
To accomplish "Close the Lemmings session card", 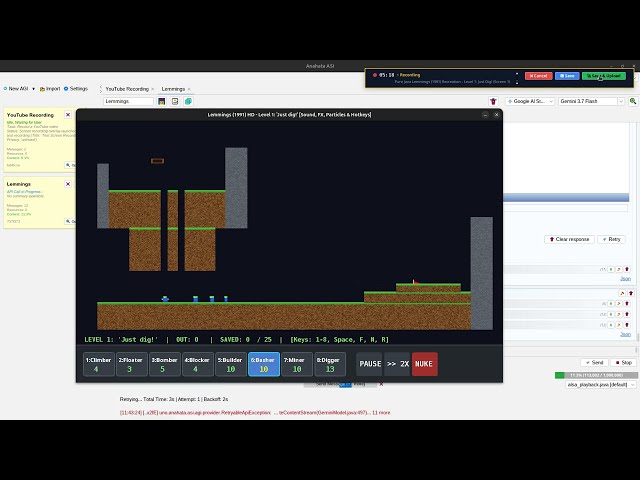I will 68,184.
